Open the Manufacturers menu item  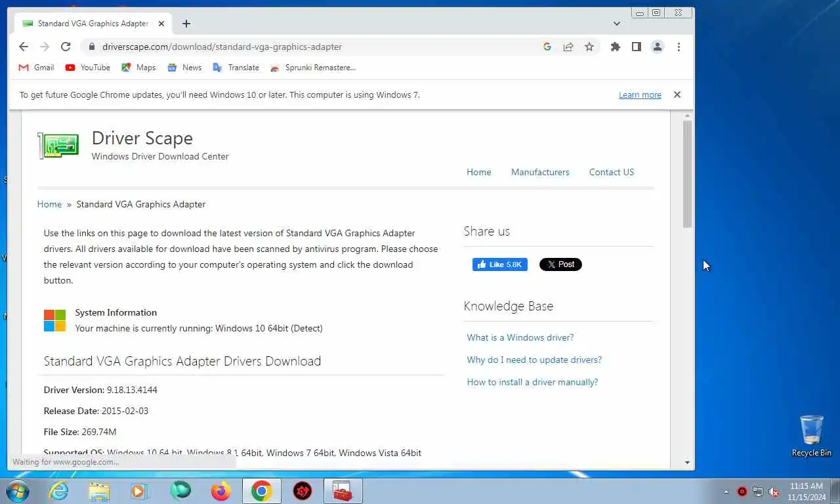tap(540, 172)
